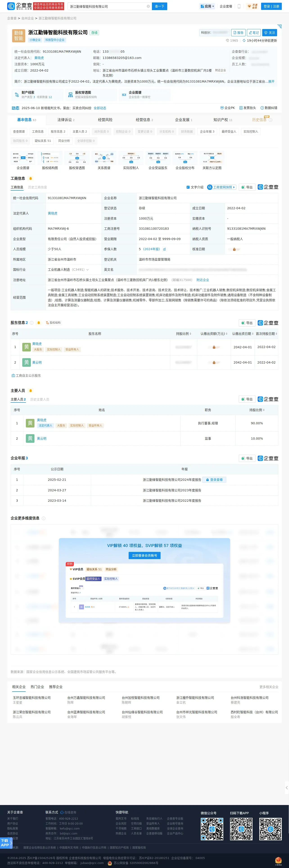The width and height of the screenshot is (289, 868).
Task: Open the 股权结构 link in shareholder section
Action: (x=53, y=323)
